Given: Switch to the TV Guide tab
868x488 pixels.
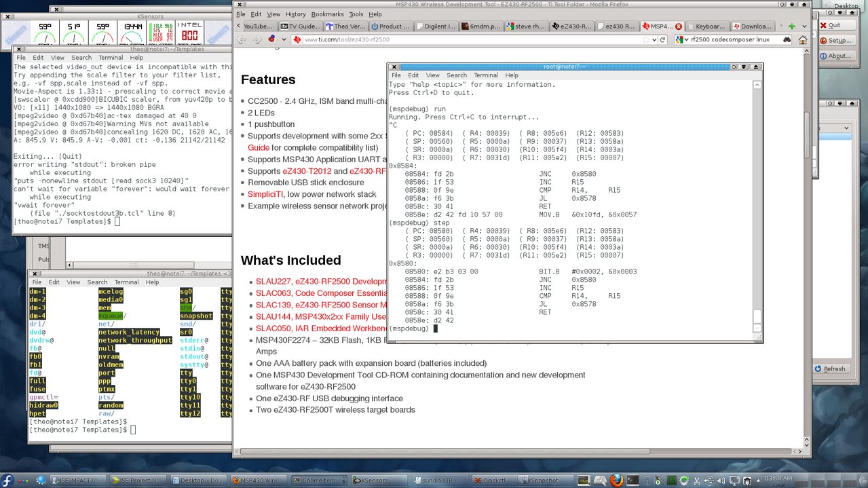Looking at the screenshot, I should point(302,26).
